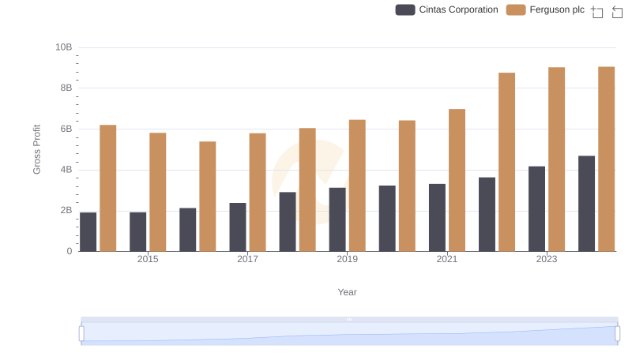Click left handle of range slider
632x364 pixels.
[x=81, y=334]
